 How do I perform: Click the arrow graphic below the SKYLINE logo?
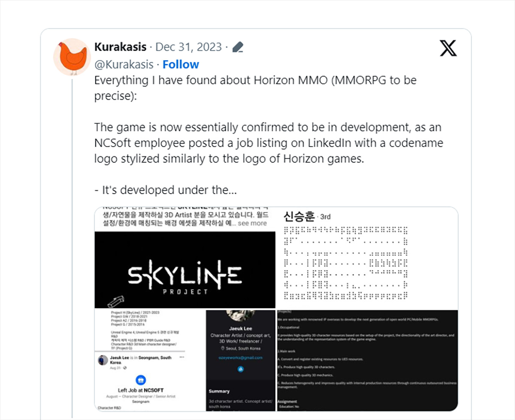(x=115, y=301)
